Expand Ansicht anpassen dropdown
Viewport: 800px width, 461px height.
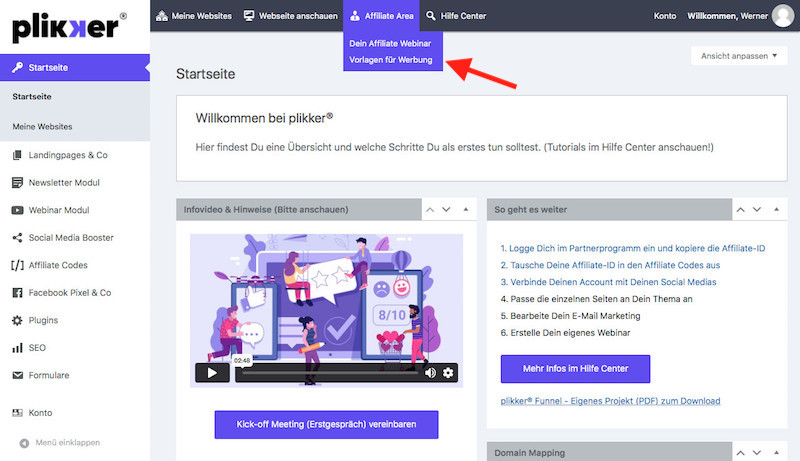(x=738, y=56)
